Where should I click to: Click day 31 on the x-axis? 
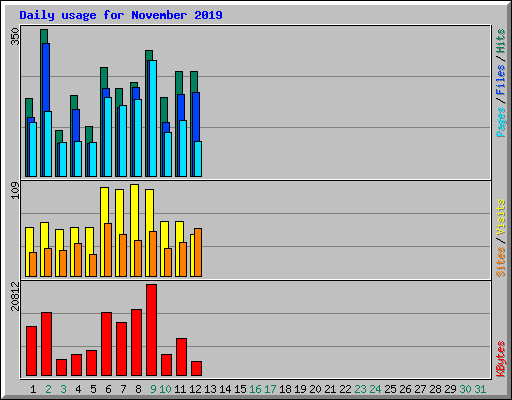480,389
